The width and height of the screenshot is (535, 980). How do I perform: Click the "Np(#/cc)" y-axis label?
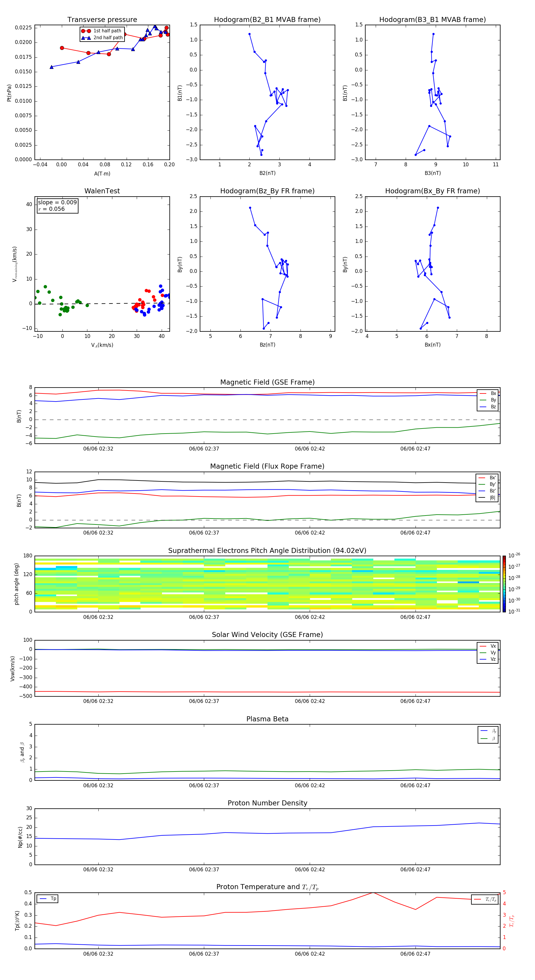click(x=20, y=837)
